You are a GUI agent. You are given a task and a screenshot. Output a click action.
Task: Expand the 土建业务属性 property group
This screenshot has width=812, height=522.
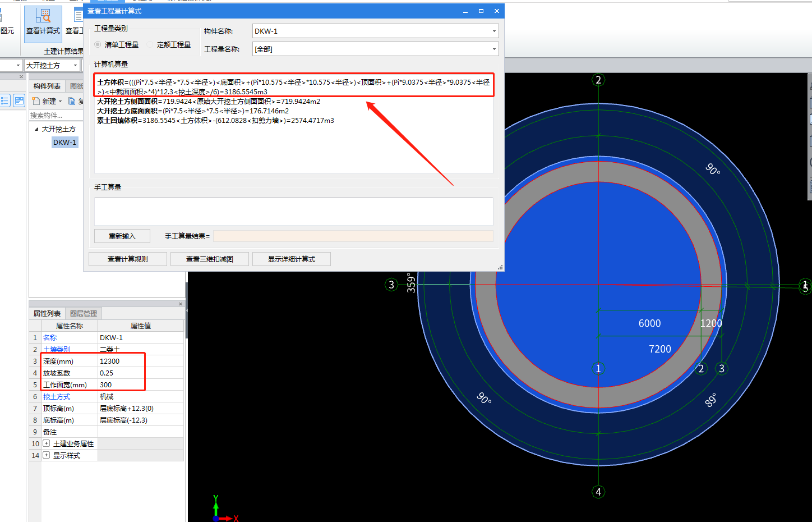[47, 443]
